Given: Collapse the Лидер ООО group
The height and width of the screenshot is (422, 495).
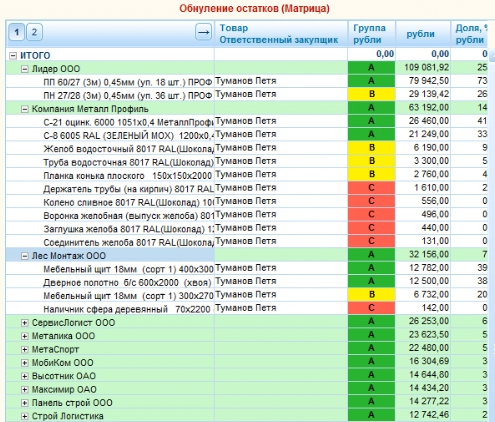Looking at the screenshot, I should pos(24,69).
